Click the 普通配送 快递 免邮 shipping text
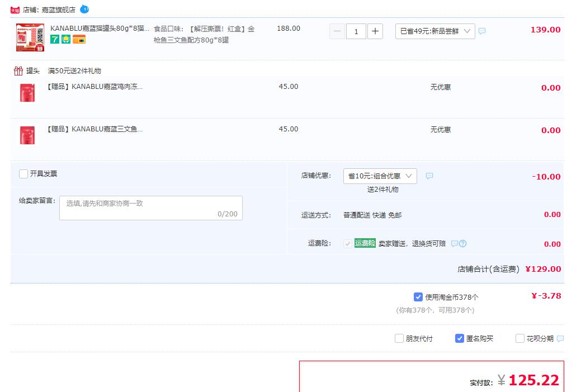The image size is (581, 392). pyautogui.click(x=372, y=215)
